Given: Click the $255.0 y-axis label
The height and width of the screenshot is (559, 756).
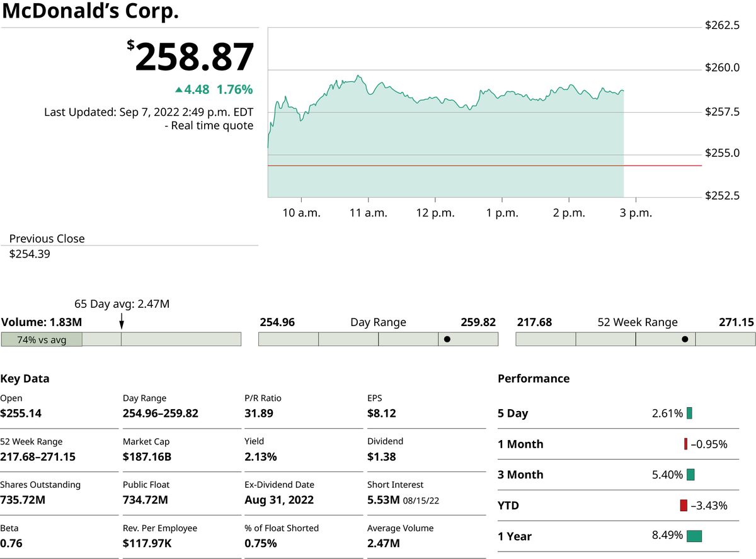Looking at the screenshot, I should click(722, 154).
